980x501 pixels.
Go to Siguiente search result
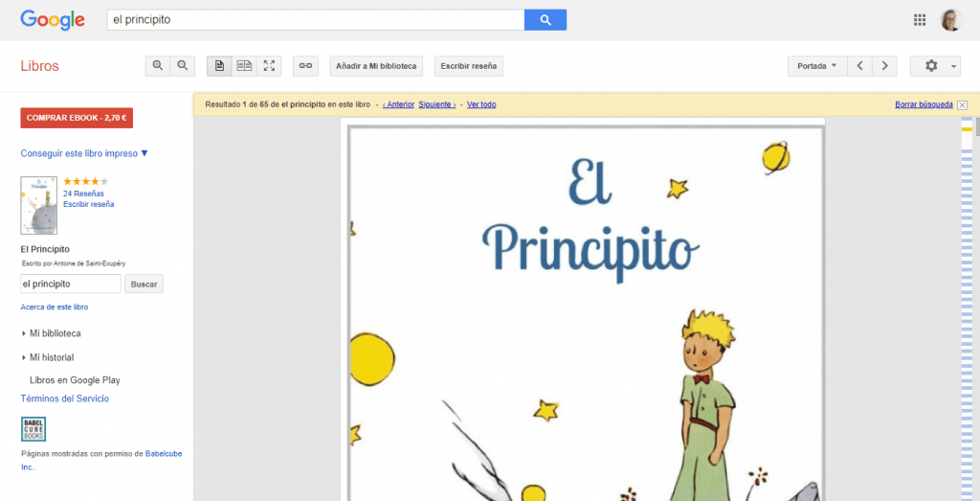pos(436,104)
